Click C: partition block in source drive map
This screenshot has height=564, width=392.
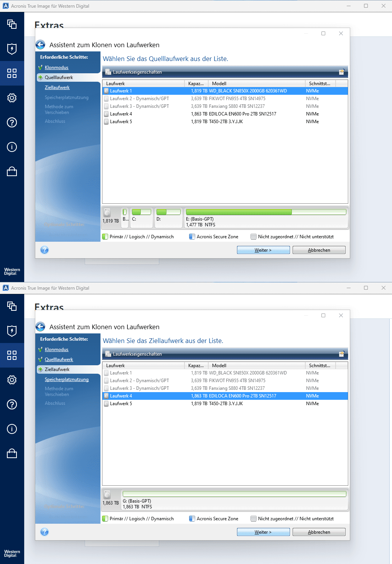[142, 218]
